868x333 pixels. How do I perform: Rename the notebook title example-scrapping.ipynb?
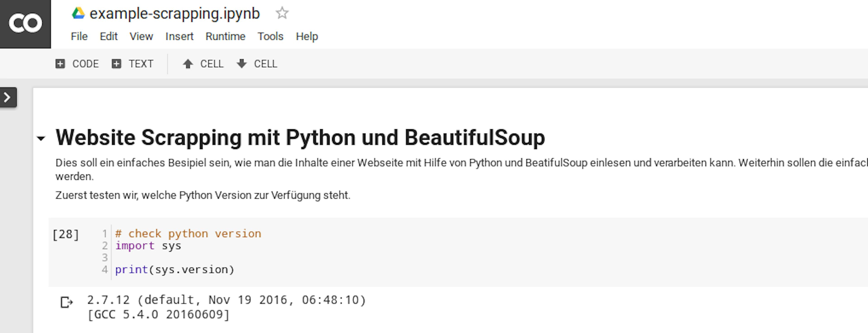coord(175,14)
